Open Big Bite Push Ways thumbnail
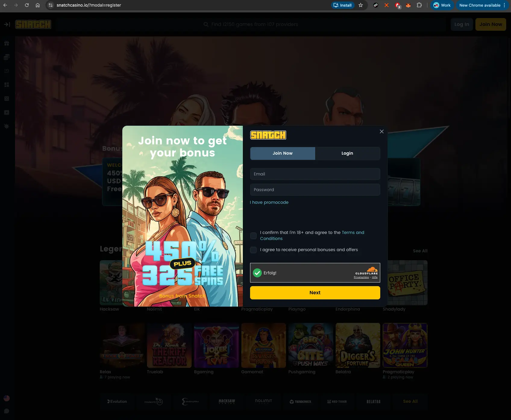The image size is (511, 420). click(311, 345)
